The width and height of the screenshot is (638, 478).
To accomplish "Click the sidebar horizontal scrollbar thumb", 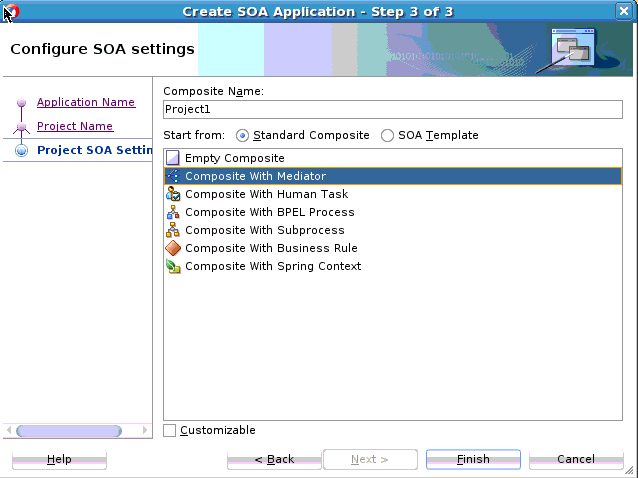I will tap(69, 430).
